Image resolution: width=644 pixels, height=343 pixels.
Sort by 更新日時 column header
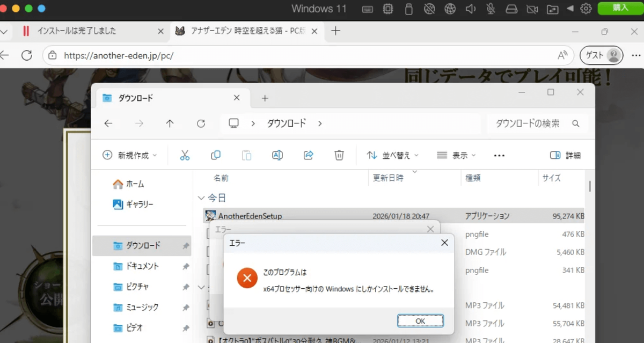[388, 178]
